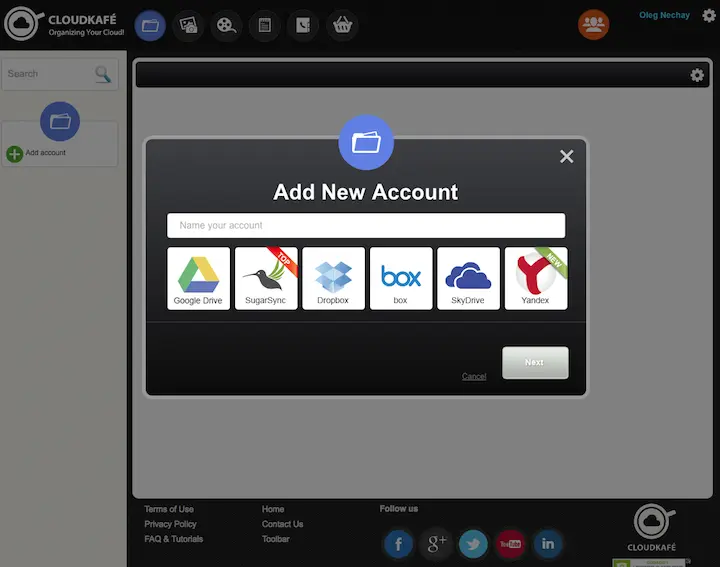Viewport: 720px width, 567px height.
Task: Open the LinkedIn follow icon
Action: [548, 544]
